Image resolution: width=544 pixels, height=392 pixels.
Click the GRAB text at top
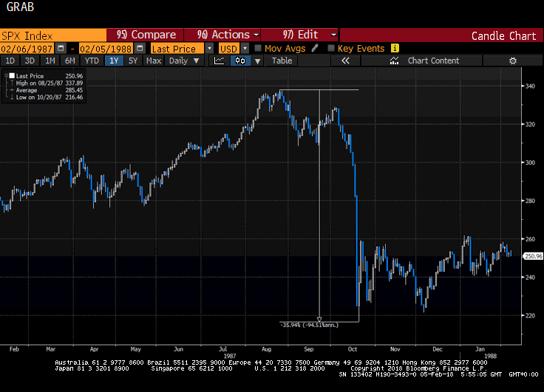coord(20,7)
